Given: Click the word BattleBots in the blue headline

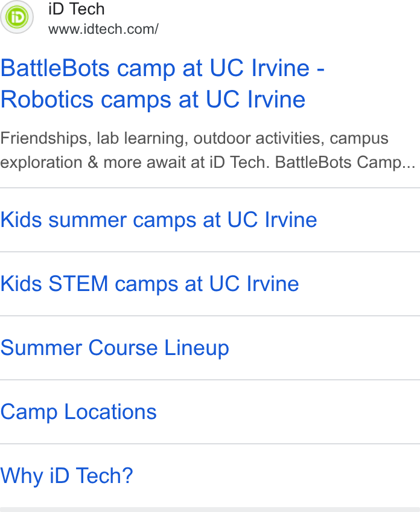Looking at the screenshot, I should pyautogui.click(x=55, y=68).
